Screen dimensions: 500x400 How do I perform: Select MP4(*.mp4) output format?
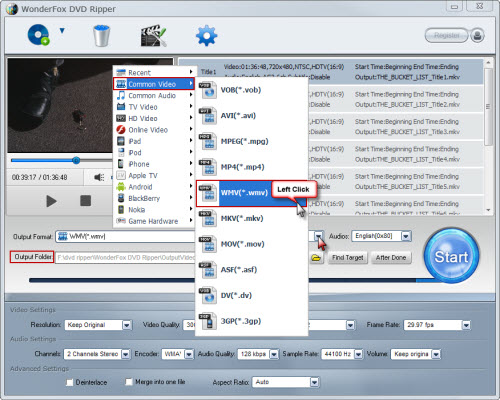click(x=251, y=167)
